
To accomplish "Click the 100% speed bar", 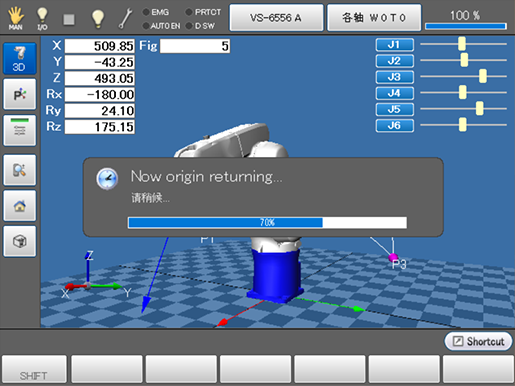I will tap(466, 26).
